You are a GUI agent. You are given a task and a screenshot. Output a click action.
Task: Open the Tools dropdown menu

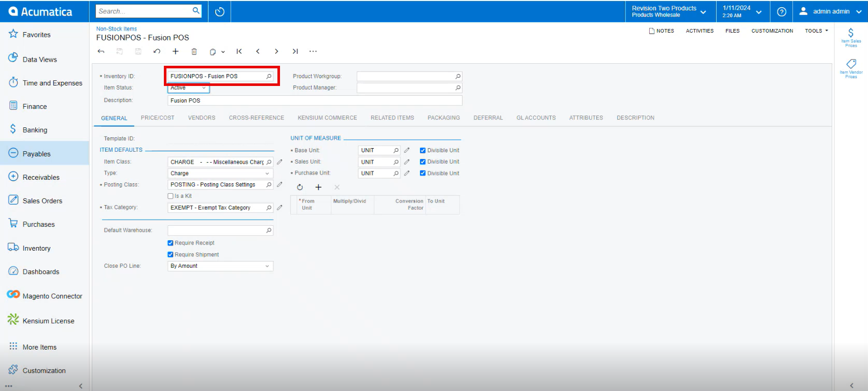817,31
